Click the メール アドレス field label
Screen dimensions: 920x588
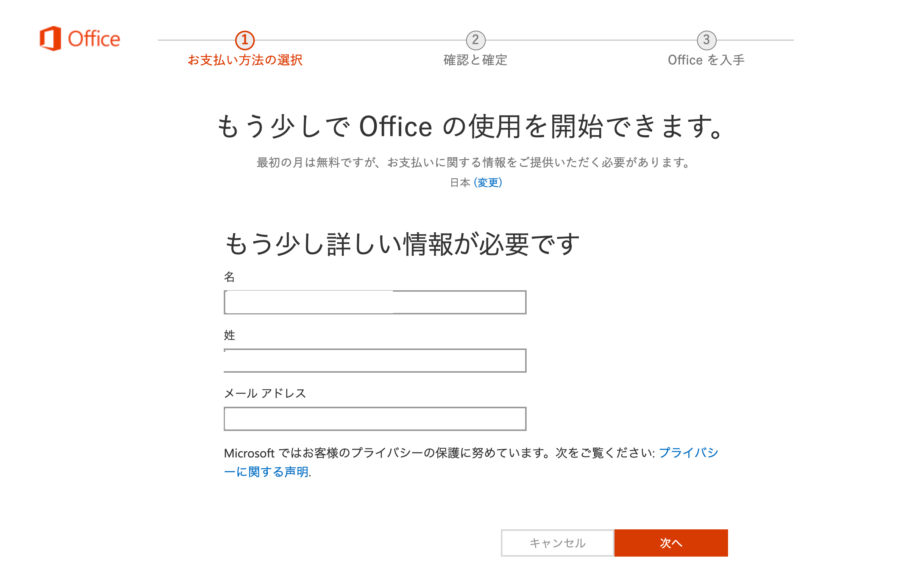(265, 393)
